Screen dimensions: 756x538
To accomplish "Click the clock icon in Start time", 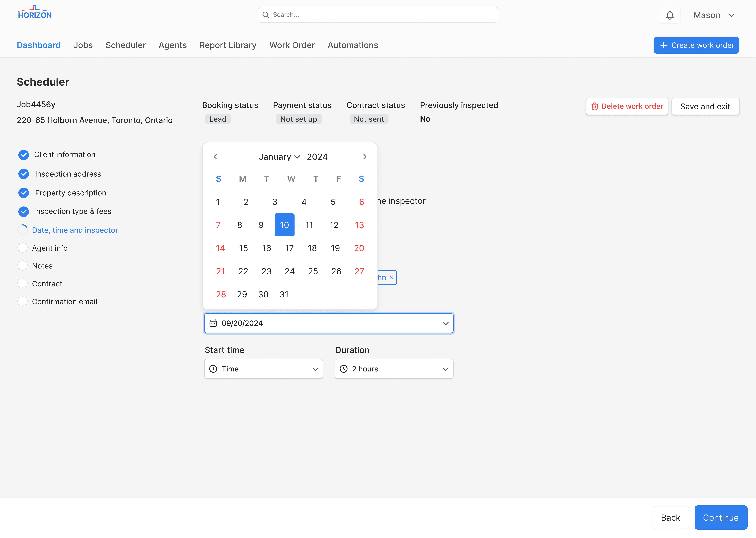I will (x=213, y=369).
